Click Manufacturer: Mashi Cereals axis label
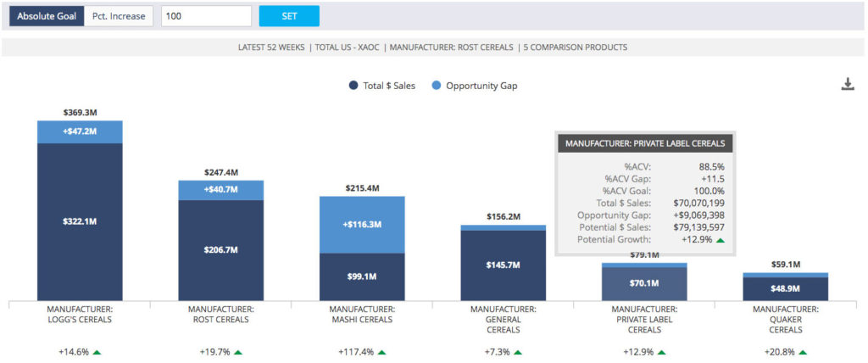This screenshot has height=363, width=868. [x=362, y=314]
